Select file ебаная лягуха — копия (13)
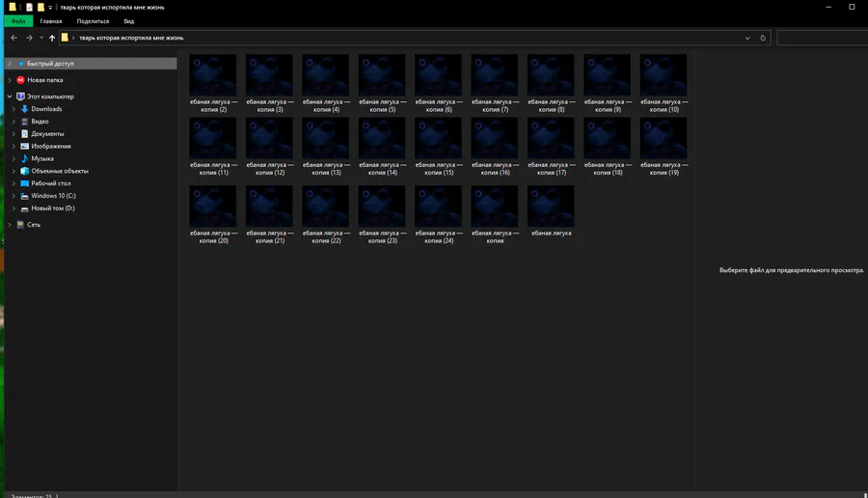 coord(326,147)
